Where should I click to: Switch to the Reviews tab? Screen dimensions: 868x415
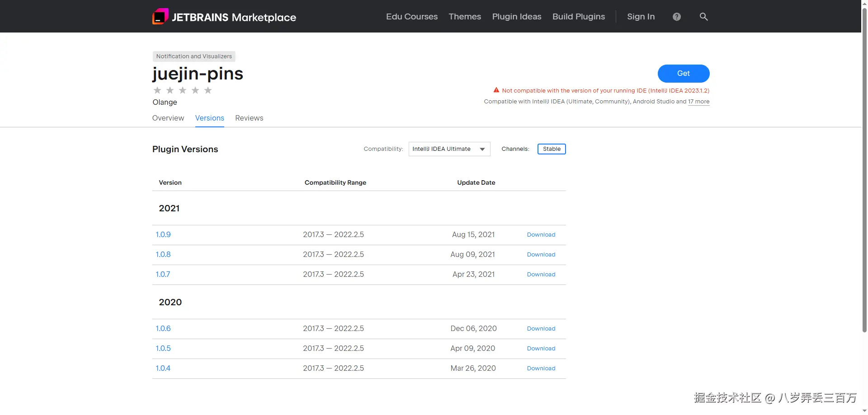249,118
